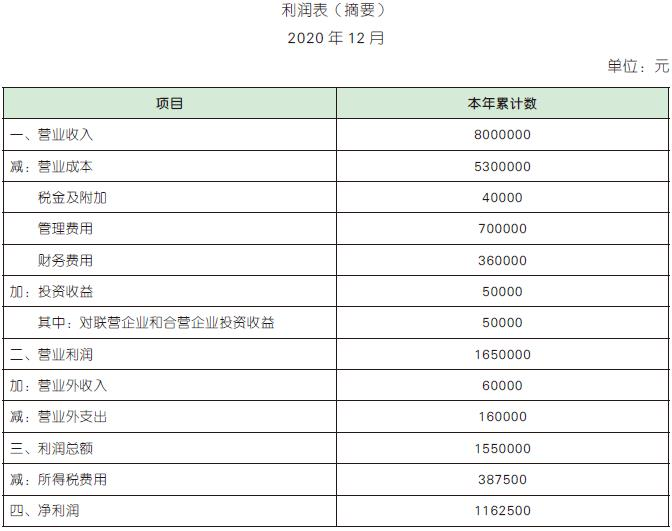Click the row label 减：营业外支出
Viewport: 672px width, 531px height.
[x=58, y=416]
